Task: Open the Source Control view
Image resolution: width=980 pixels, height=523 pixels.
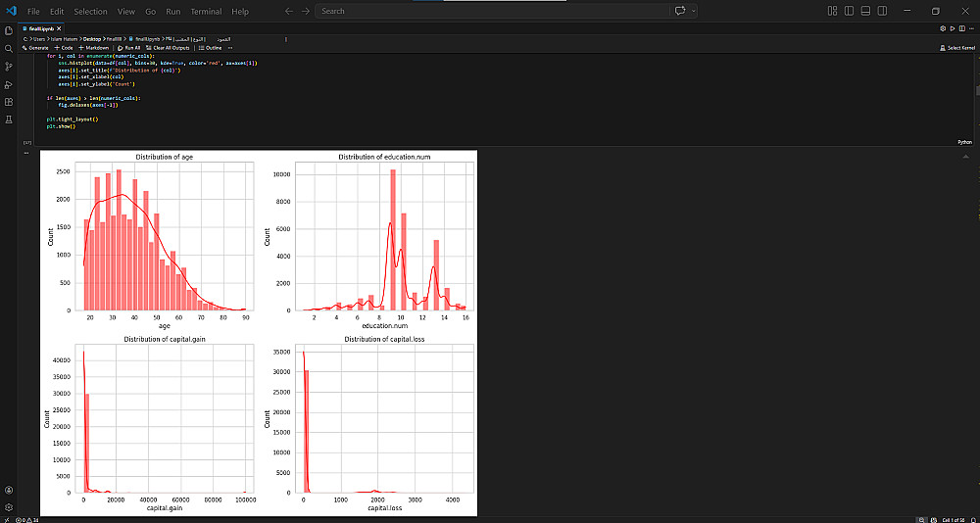Action: point(9,67)
